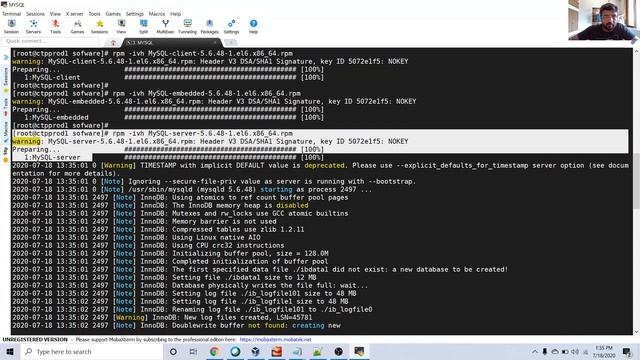Close the MYSQL terminal tab
The width and height of the screenshot is (640, 360).
pyautogui.click(x=215, y=42)
